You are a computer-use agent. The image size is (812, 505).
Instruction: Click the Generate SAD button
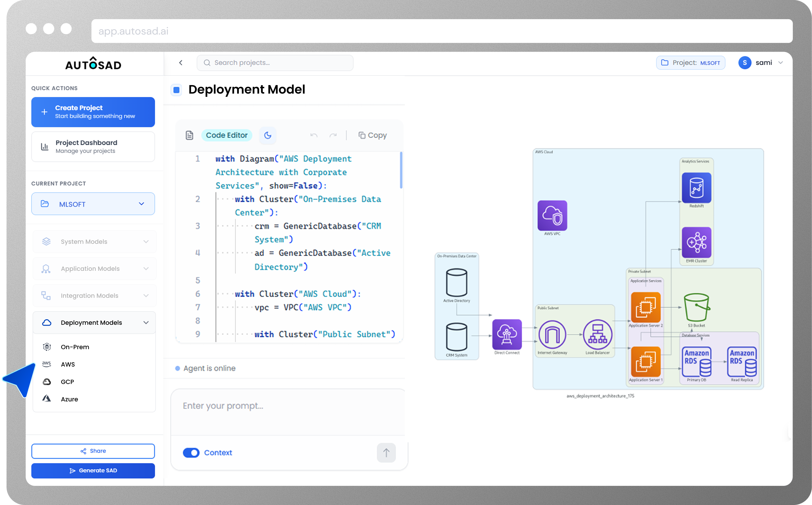(x=93, y=470)
